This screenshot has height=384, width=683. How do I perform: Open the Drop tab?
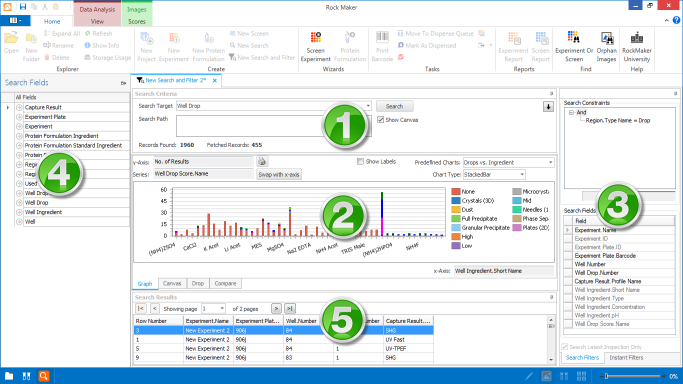198,283
